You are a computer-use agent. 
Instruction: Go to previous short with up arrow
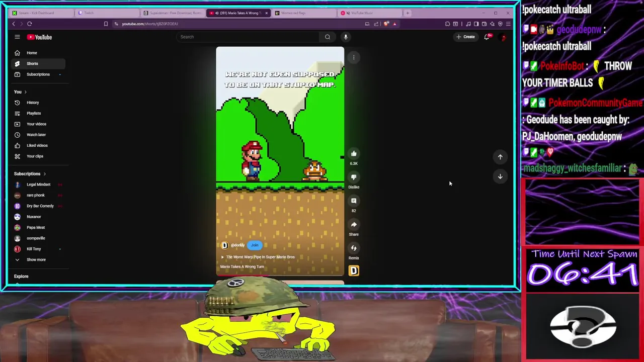tap(500, 157)
